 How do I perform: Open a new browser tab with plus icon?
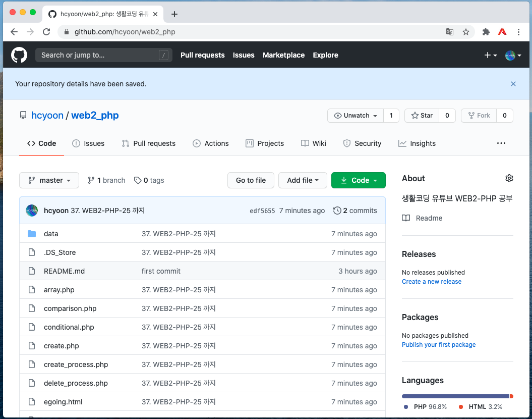tap(174, 14)
